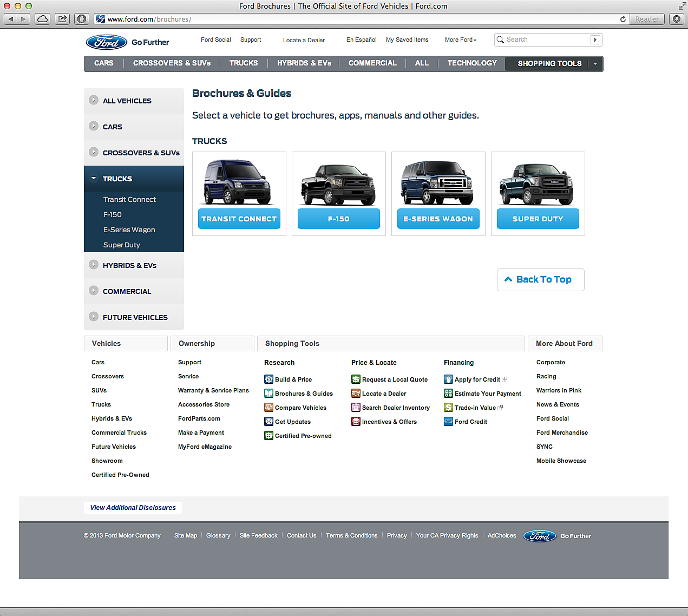Click the Trade-in Value icon
Viewport: 688px width, 616px height.
(x=448, y=408)
